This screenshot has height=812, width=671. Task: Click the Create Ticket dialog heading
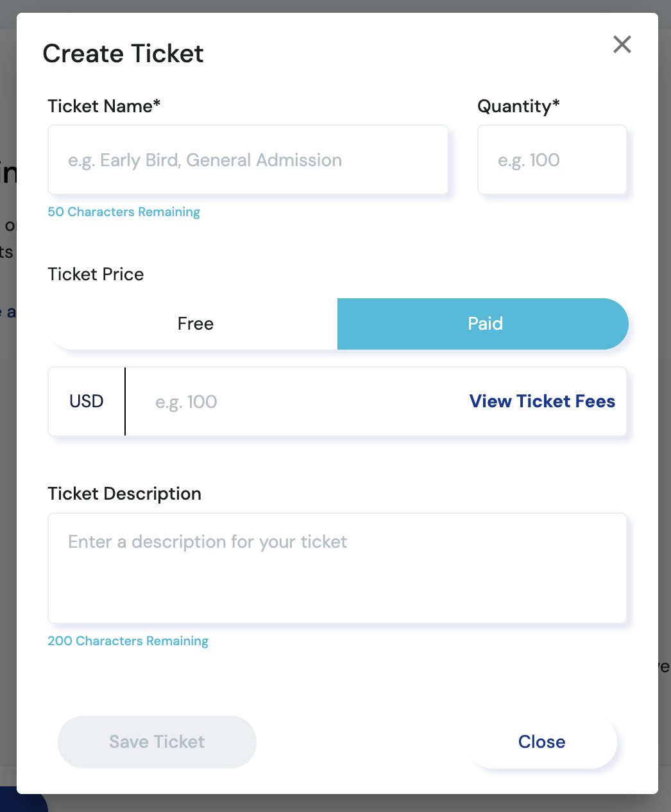123,54
